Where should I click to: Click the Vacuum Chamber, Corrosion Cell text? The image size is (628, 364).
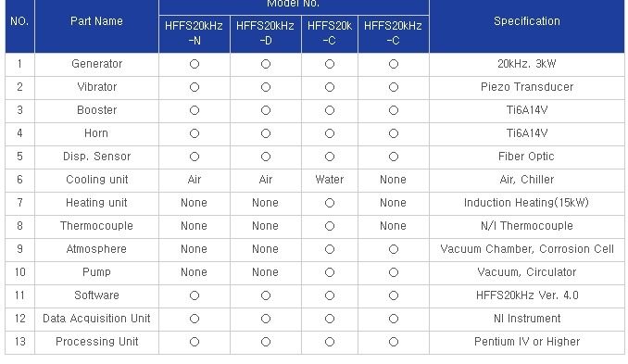pyautogui.click(x=527, y=249)
